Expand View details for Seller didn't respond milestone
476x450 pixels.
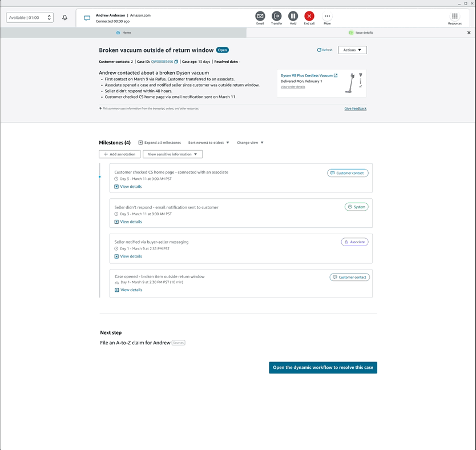[128, 222]
